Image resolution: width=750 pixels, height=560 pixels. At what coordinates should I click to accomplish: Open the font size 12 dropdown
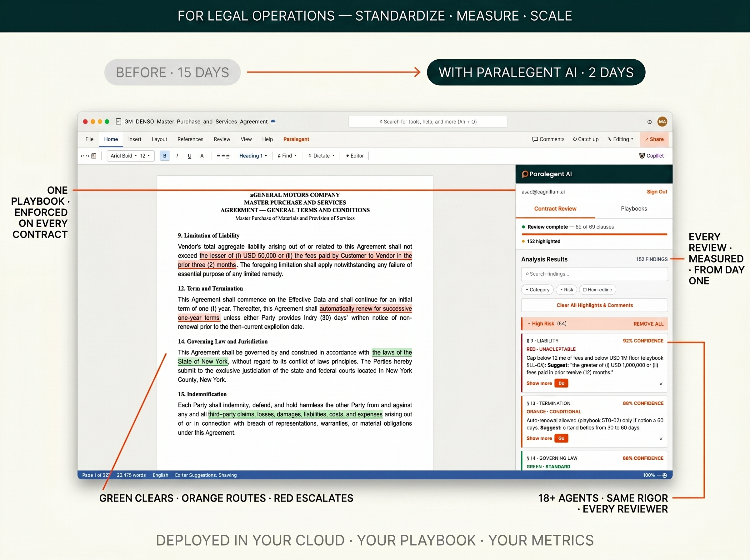click(x=145, y=156)
